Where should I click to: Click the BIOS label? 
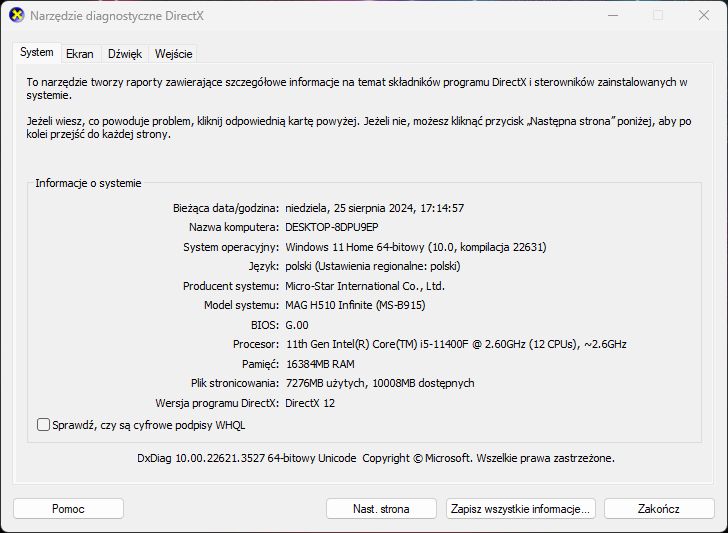[x=265, y=325]
